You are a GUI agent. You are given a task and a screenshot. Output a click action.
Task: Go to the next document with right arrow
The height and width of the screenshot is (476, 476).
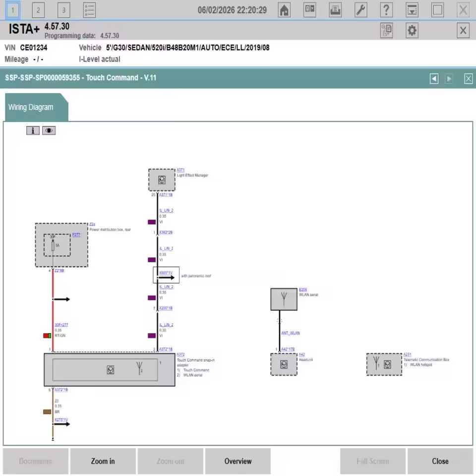pyautogui.click(x=449, y=79)
